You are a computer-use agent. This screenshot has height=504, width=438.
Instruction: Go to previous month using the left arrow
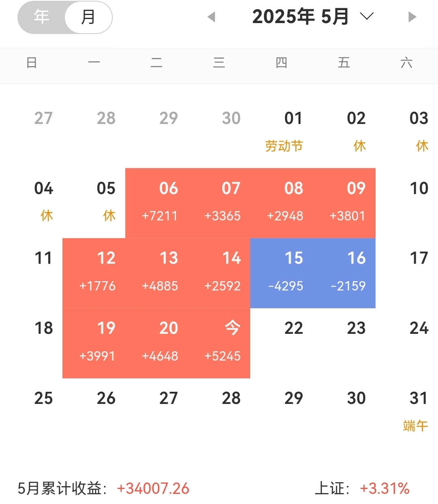tap(211, 17)
